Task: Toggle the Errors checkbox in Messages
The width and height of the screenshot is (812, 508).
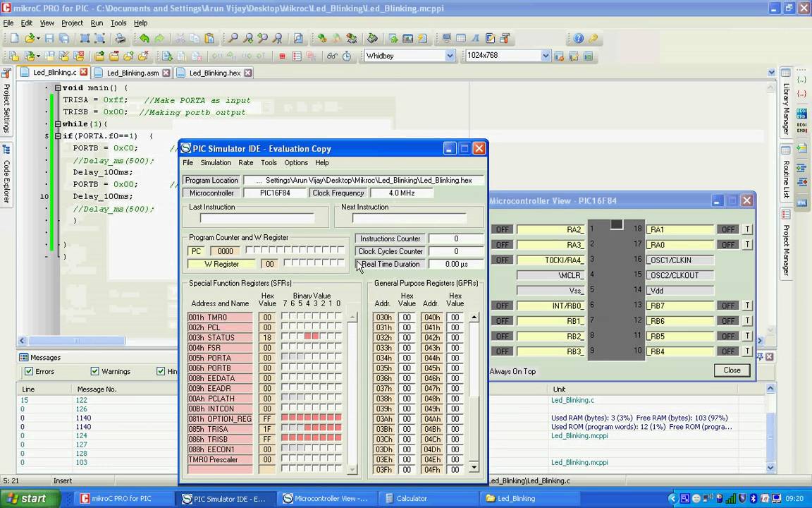Action: tap(29, 371)
